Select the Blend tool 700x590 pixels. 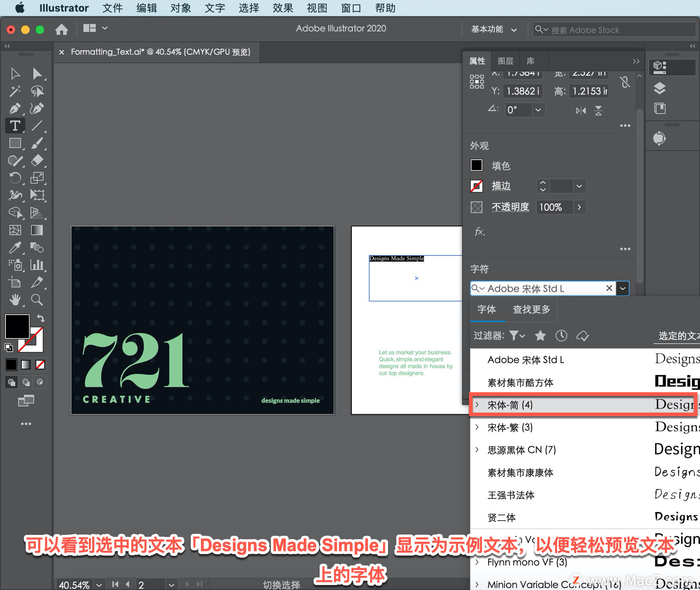pyautogui.click(x=37, y=248)
